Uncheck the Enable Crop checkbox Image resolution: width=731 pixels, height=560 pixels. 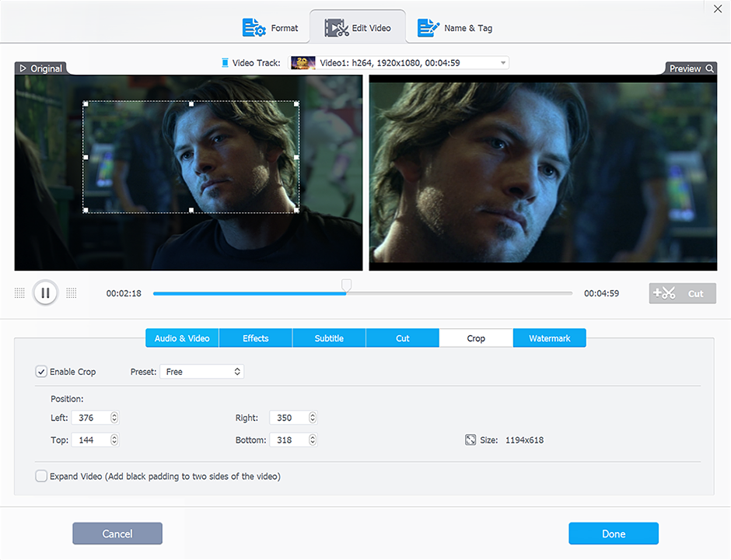point(41,372)
